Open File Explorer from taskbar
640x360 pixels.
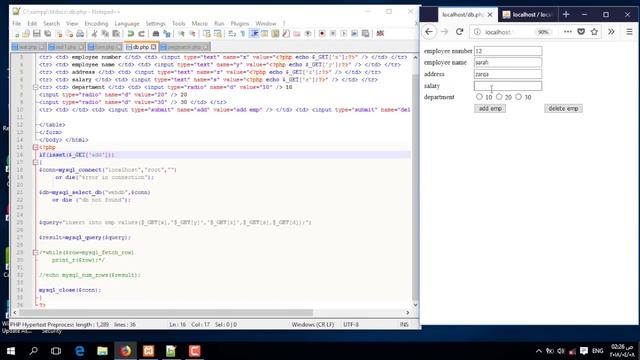point(102,351)
